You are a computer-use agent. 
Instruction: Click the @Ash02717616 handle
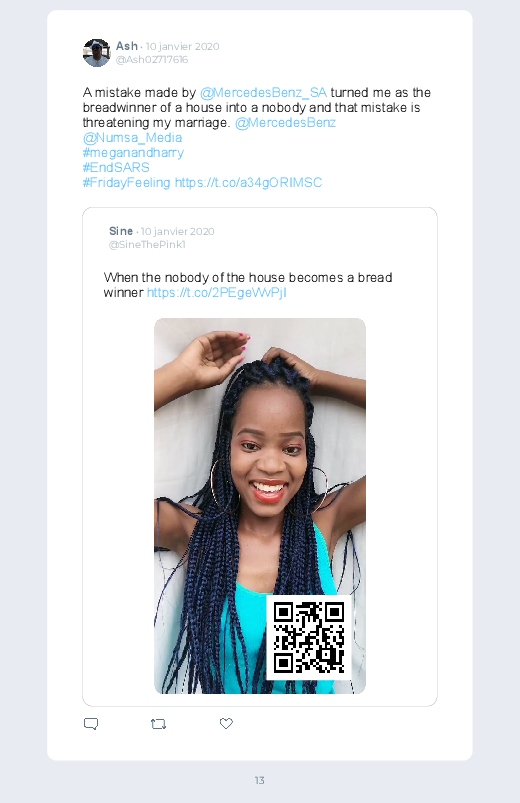(152, 59)
